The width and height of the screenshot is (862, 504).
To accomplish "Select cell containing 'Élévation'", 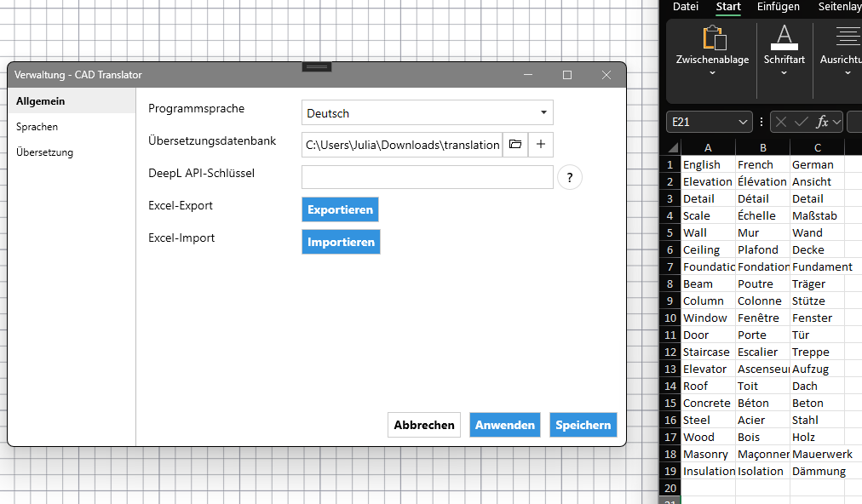I will pos(762,182).
